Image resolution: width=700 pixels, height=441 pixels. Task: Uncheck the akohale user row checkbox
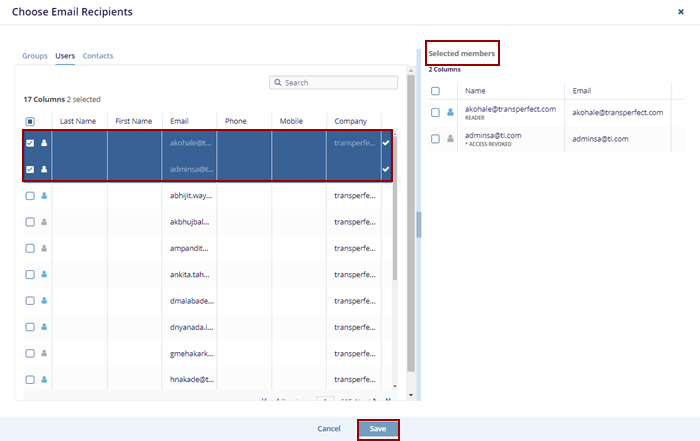pos(30,143)
